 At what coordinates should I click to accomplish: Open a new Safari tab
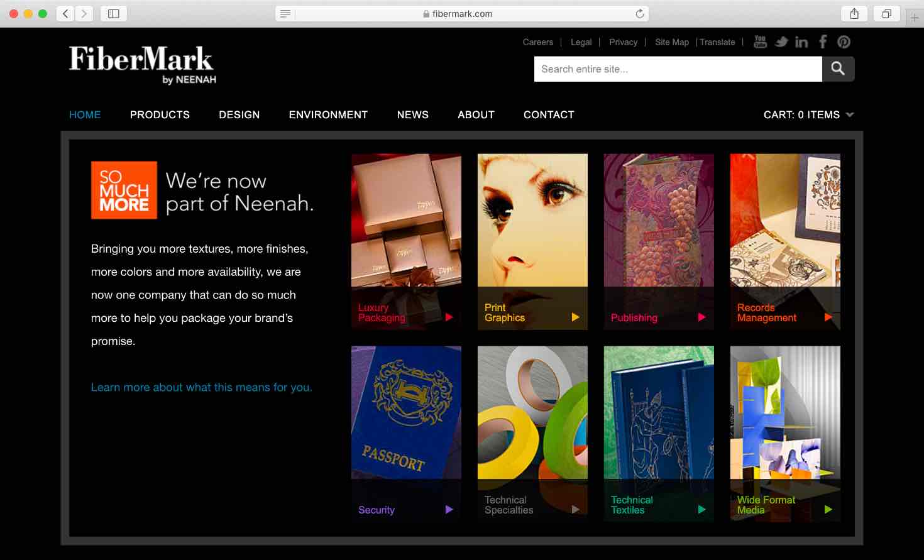click(x=915, y=18)
